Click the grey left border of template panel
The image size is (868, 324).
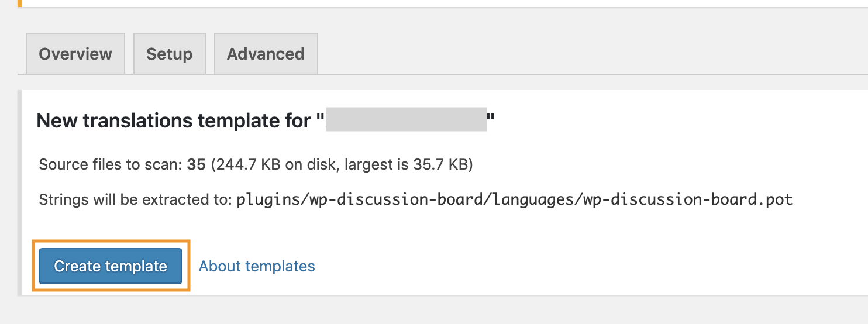click(20, 193)
